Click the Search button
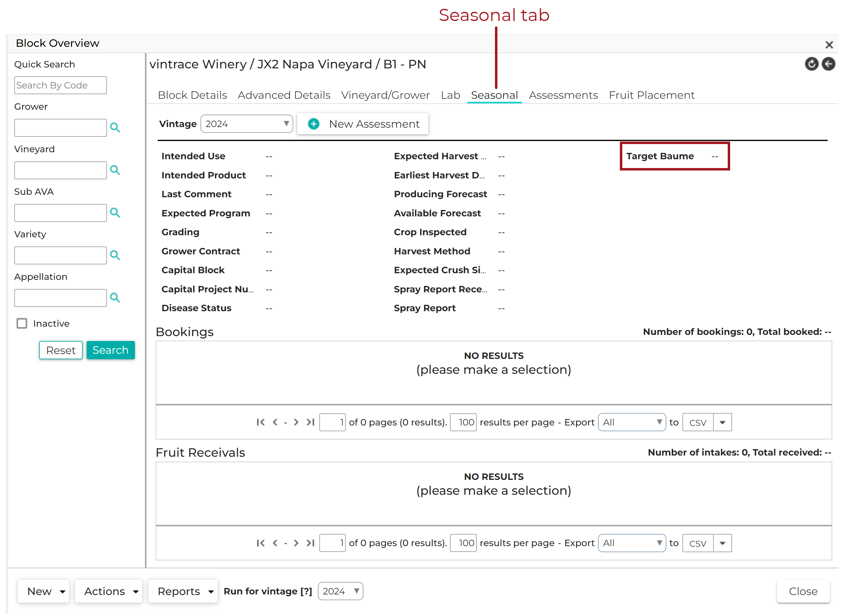Viewport: 845px width, 616px height. tap(111, 350)
